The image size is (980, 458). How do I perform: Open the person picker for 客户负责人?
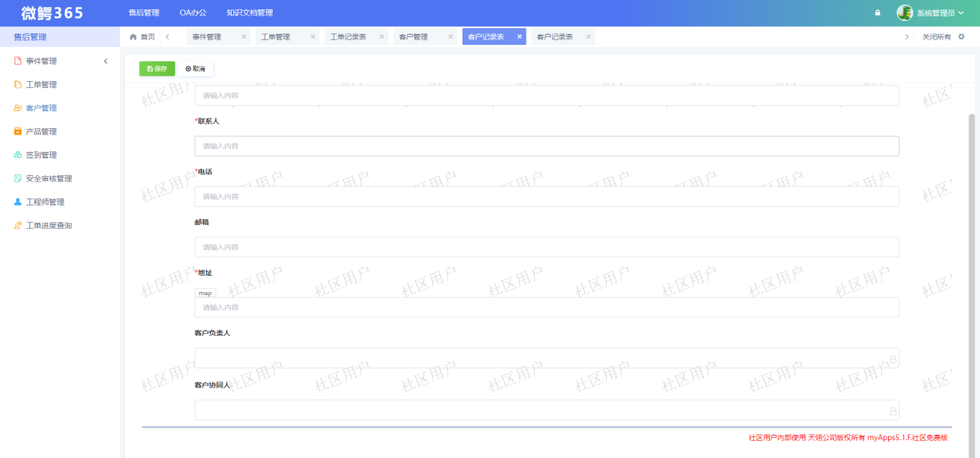click(x=892, y=358)
